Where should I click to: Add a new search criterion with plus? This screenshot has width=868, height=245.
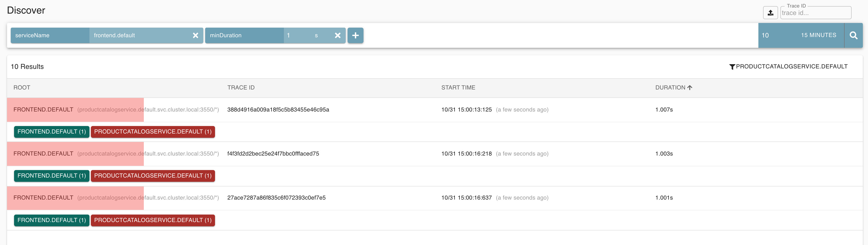click(x=355, y=35)
